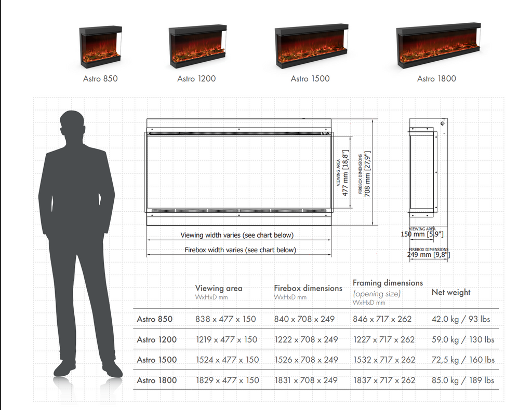Click the side view firebox diagram
The height and width of the screenshot is (410, 532).
(423, 170)
